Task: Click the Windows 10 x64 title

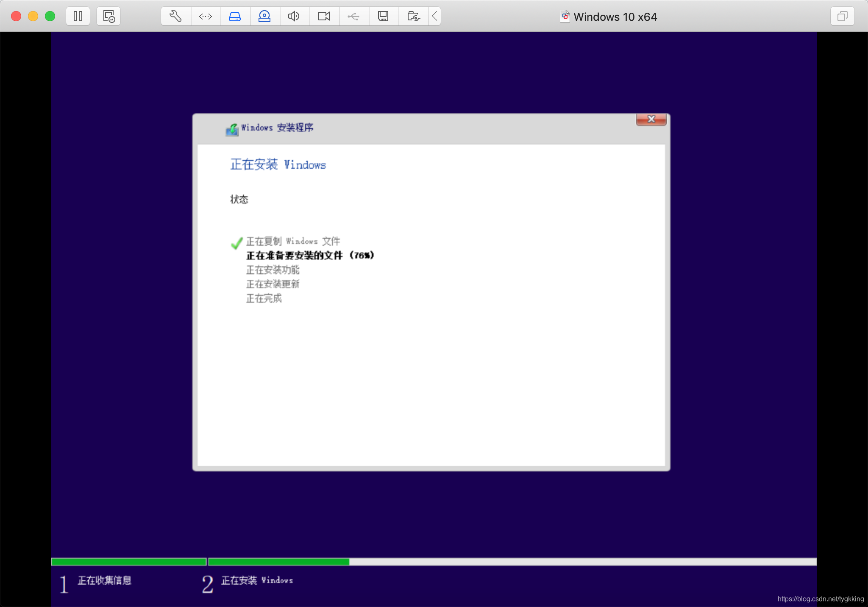Action: click(615, 17)
